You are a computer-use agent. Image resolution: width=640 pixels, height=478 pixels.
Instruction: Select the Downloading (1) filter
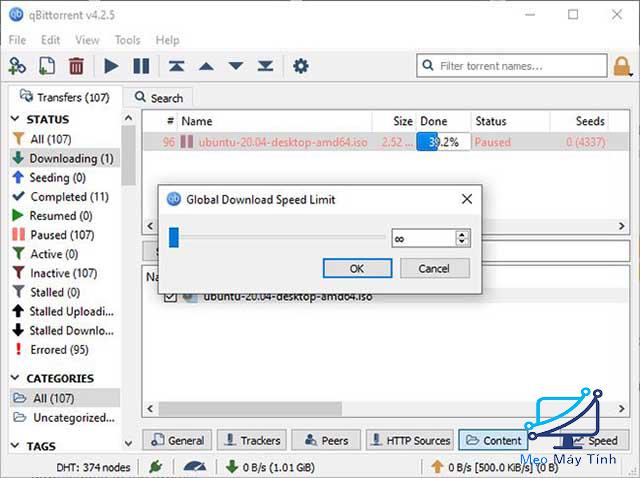click(64, 158)
